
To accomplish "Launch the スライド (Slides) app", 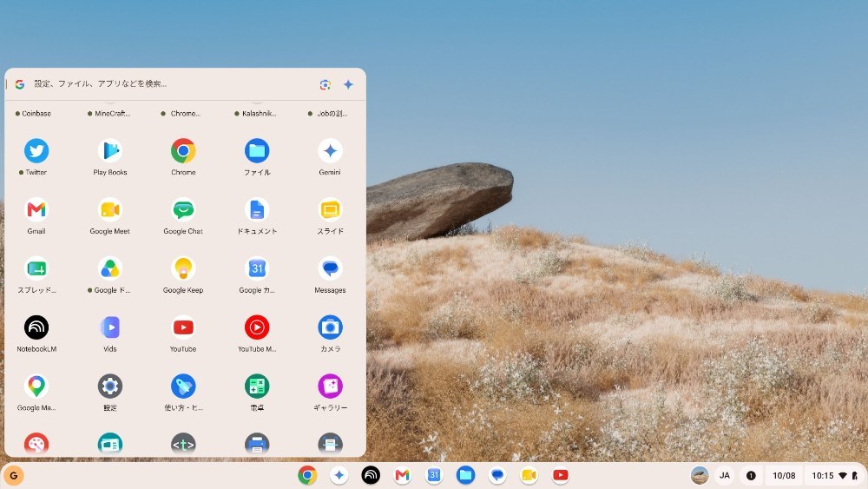I will point(330,209).
